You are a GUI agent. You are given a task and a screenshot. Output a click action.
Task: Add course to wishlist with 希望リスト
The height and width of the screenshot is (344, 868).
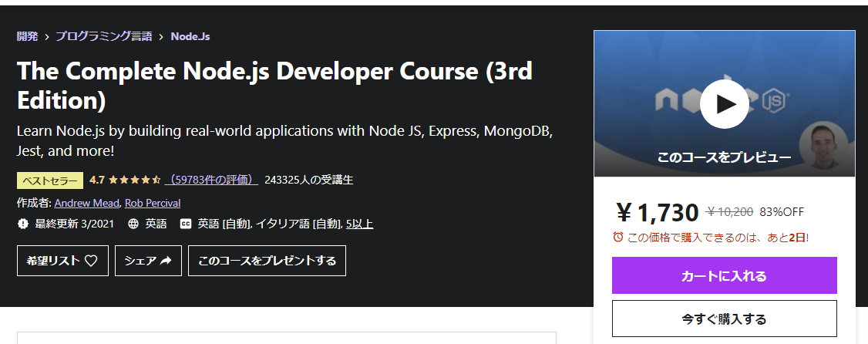(x=62, y=261)
